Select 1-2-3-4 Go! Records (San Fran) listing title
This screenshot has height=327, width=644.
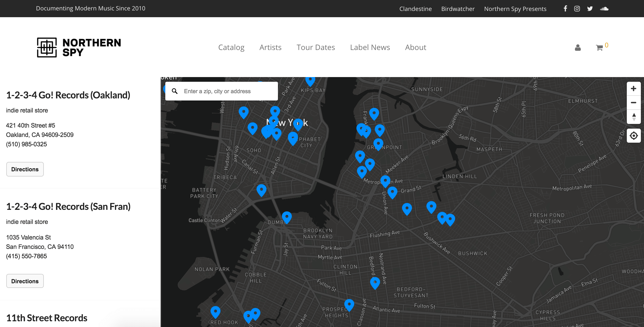click(x=68, y=207)
